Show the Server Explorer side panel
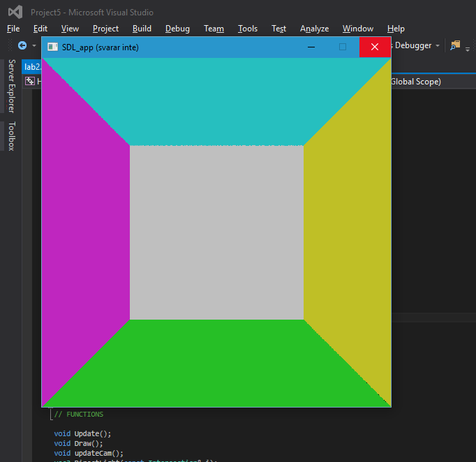This screenshot has width=476, height=462. tap(11, 85)
